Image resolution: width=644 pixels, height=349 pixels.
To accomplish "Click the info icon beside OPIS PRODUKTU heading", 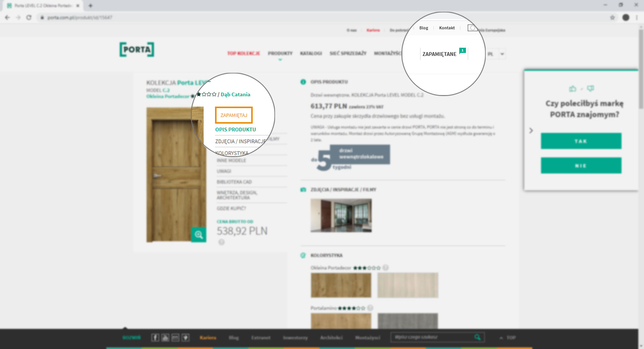I will click(303, 82).
